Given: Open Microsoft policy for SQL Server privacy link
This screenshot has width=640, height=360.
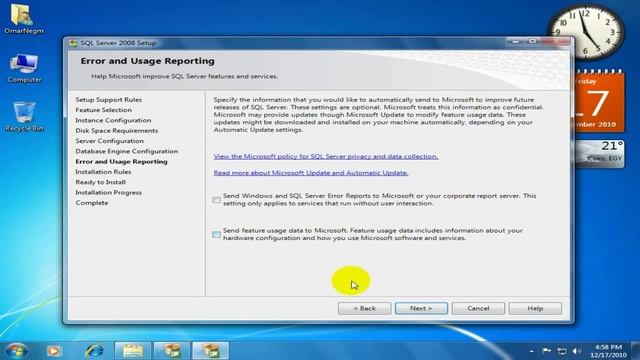Looking at the screenshot, I should tap(326, 156).
